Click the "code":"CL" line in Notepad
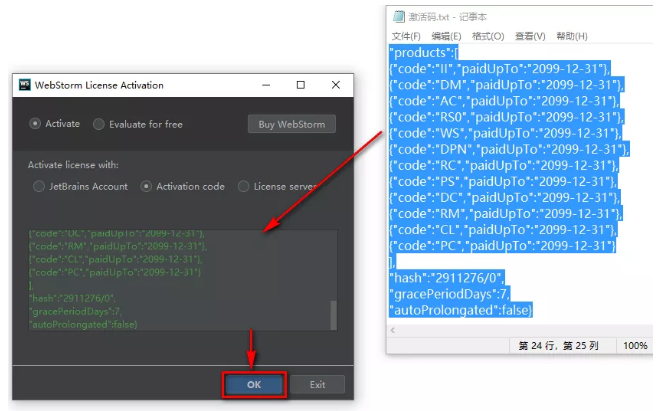 (x=503, y=230)
